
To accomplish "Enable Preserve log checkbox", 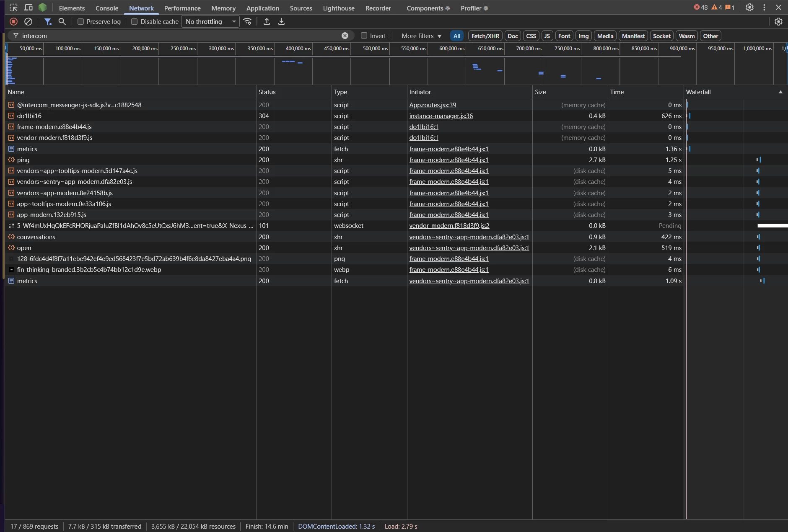I will pyautogui.click(x=81, y=22).
